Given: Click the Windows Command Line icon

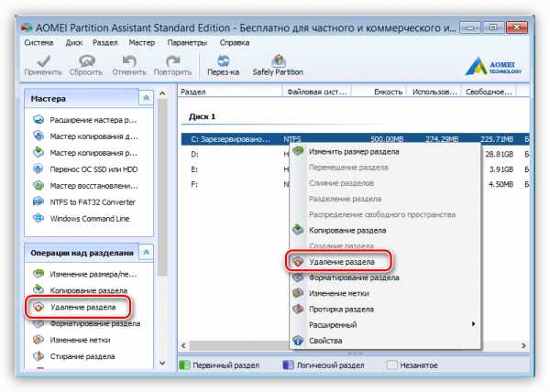Looking at the screenshot, I should point(38,218).
